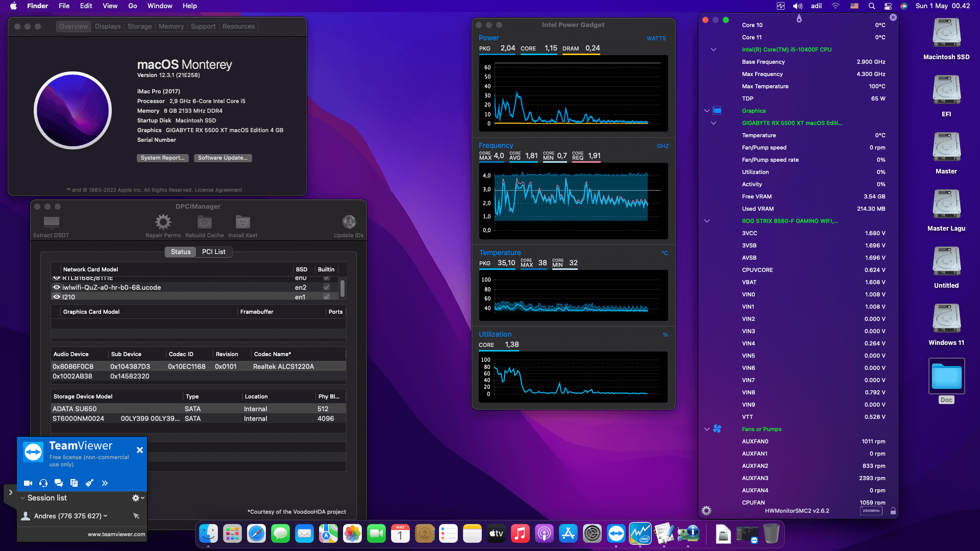Collapse the ROG STRIX B560-F section
The image size is (980, 551).
(707, 221)
